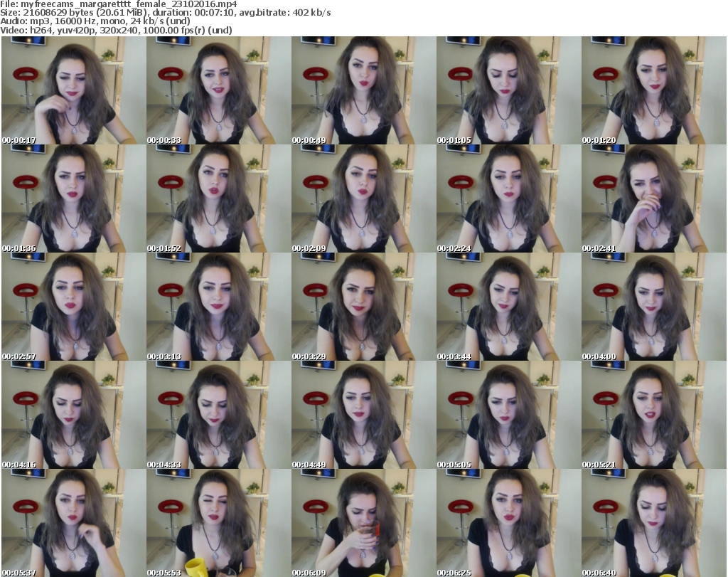This screenshot has width=728, height=577.
Task: Select the thumbnail at 00:01:36
Action: (73, 199)
